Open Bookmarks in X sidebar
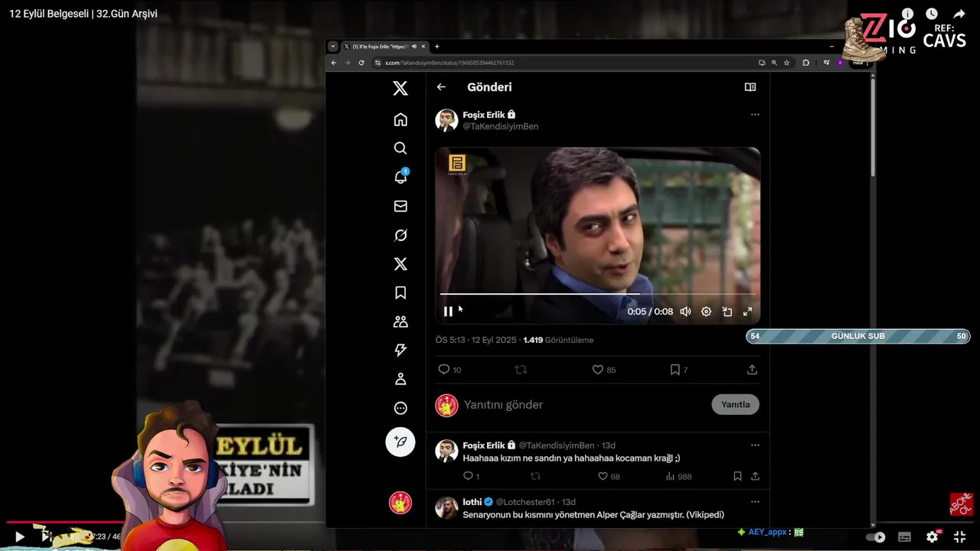Image resolution: width=980 pixels, height=551 pixels. 400,292
